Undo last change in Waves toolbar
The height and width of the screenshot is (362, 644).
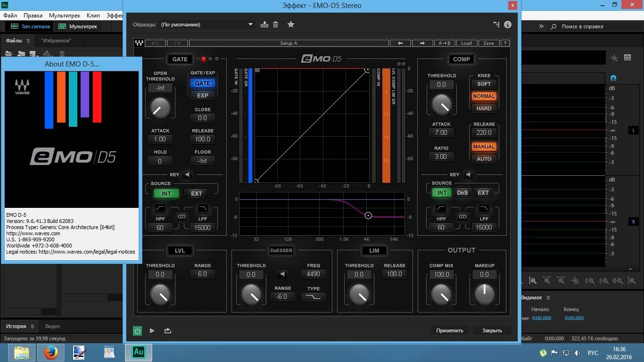155,43
